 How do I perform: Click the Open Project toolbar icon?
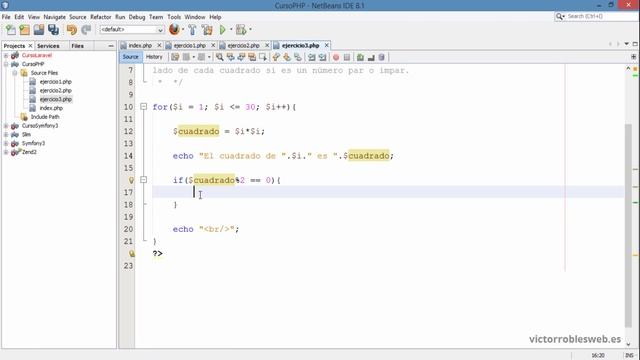(x=39, y=30)
